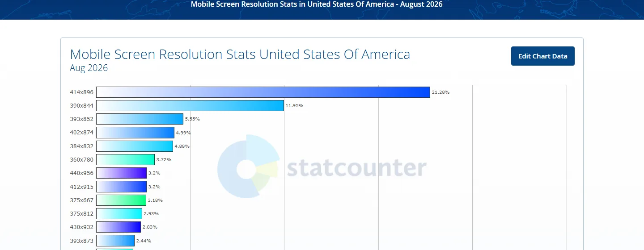Click the 11.95% value label
The image size is (644, 250).
pyautogui.click(x=294, y=106)
